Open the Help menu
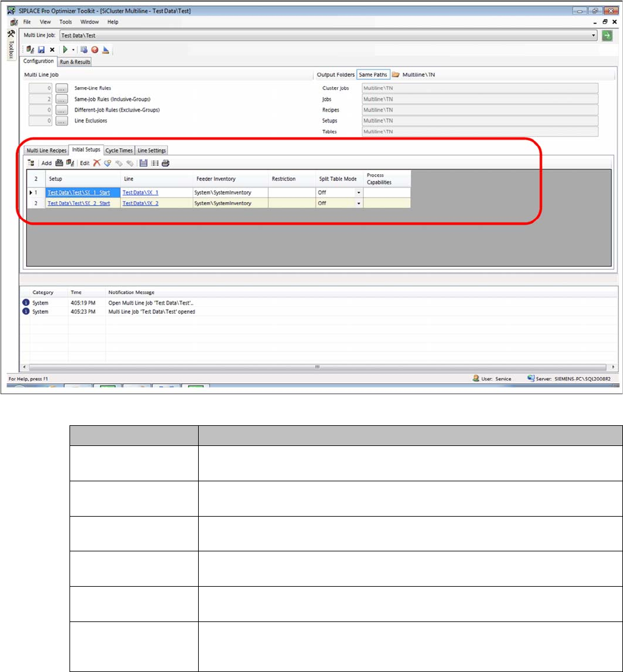623x672 pixels. (x=113, y=22)
